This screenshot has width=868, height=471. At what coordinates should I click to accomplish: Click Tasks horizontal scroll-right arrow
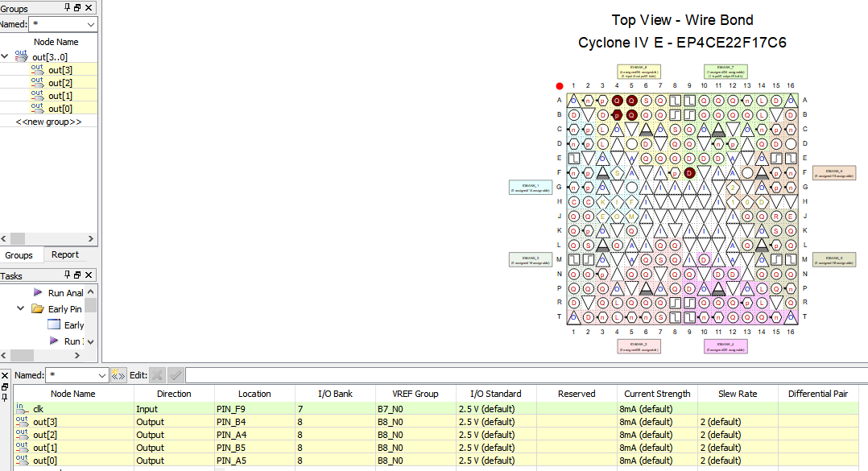(77, 355)
